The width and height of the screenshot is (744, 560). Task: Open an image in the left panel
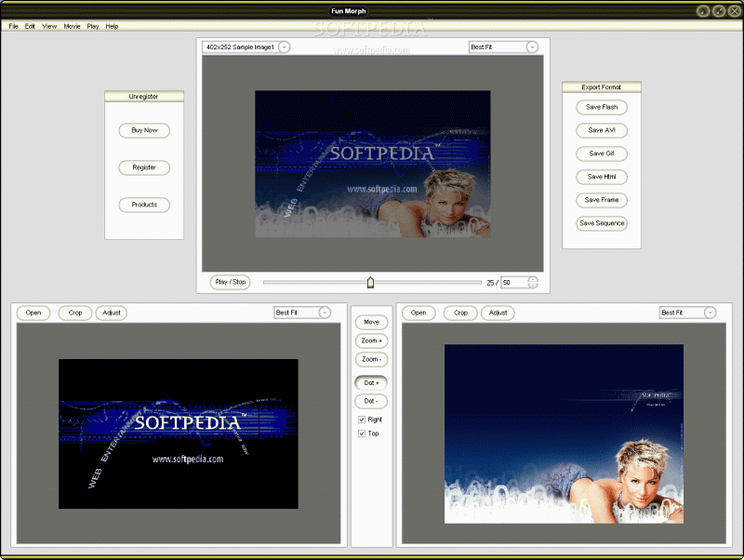click(33, 313)
